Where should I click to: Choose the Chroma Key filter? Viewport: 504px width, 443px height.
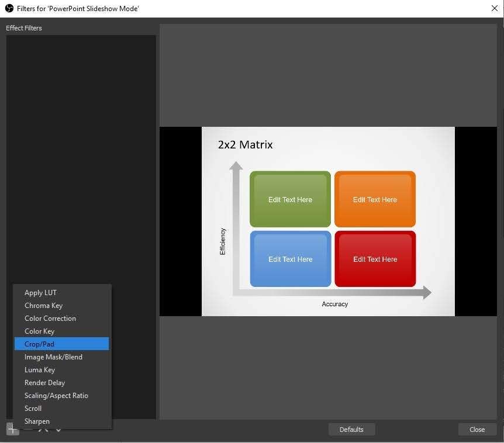43,306
